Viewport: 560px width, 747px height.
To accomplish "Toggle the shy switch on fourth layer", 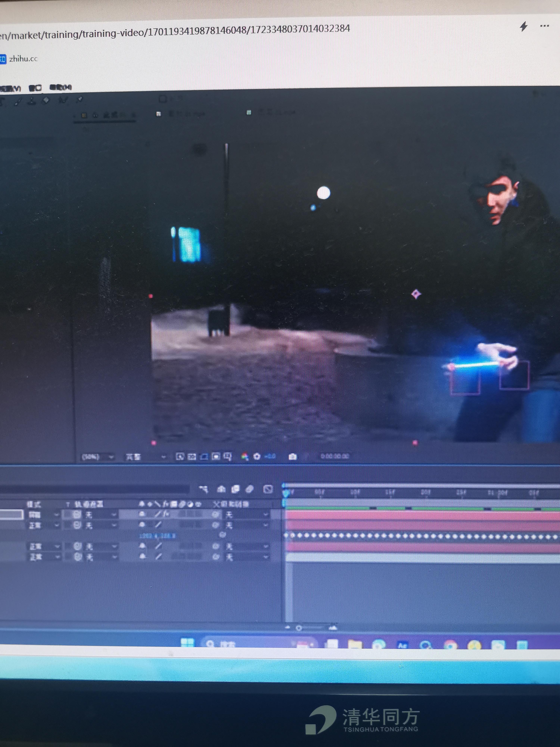I will click(142, 557).
